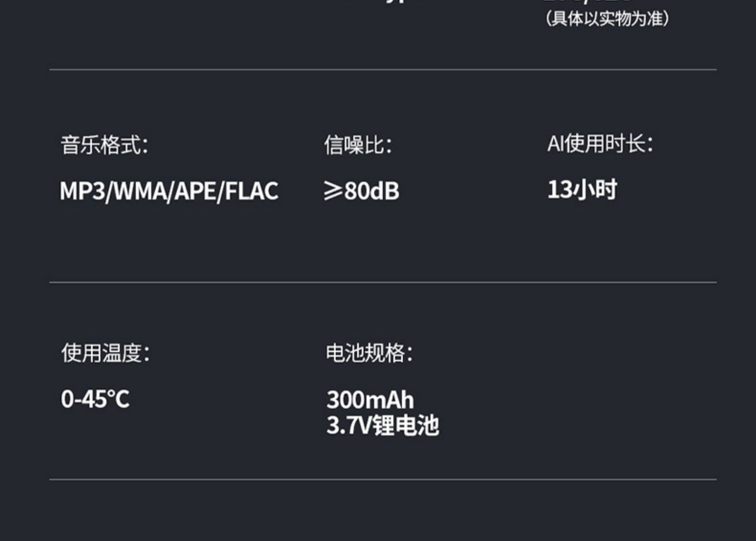The image size is (756, 541).
Task: Select the MP3/WMA/APE/FLAC text
Action: [169, 191]
